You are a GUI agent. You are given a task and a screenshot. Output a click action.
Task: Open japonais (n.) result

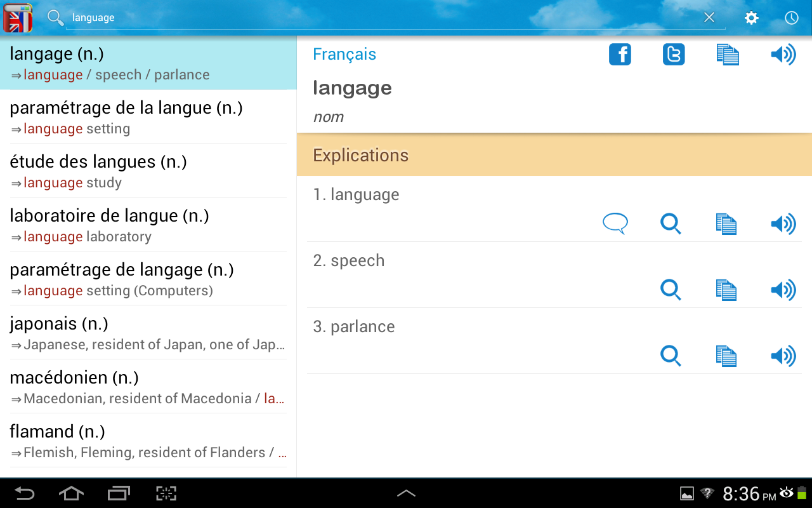[x=148, y=333]
